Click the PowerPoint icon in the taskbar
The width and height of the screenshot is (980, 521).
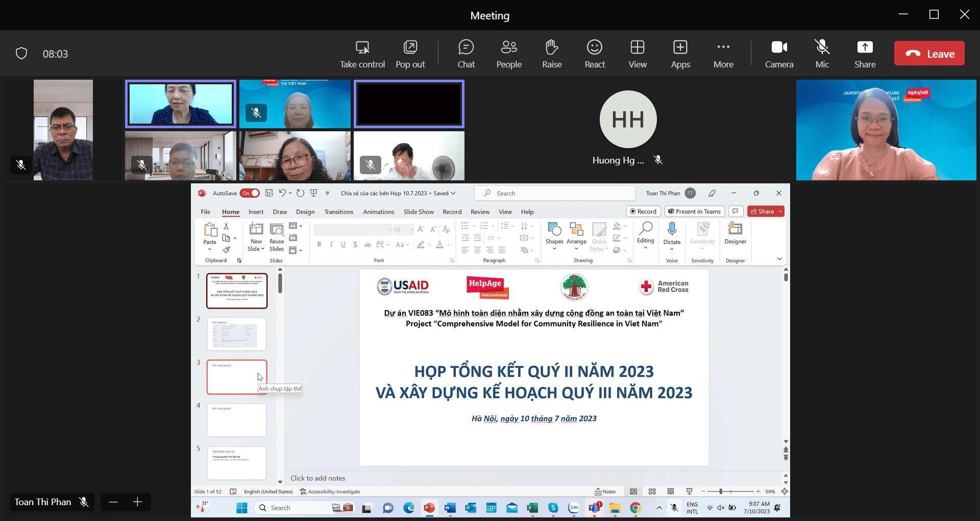pyautogui.click(x=429, y=508)
